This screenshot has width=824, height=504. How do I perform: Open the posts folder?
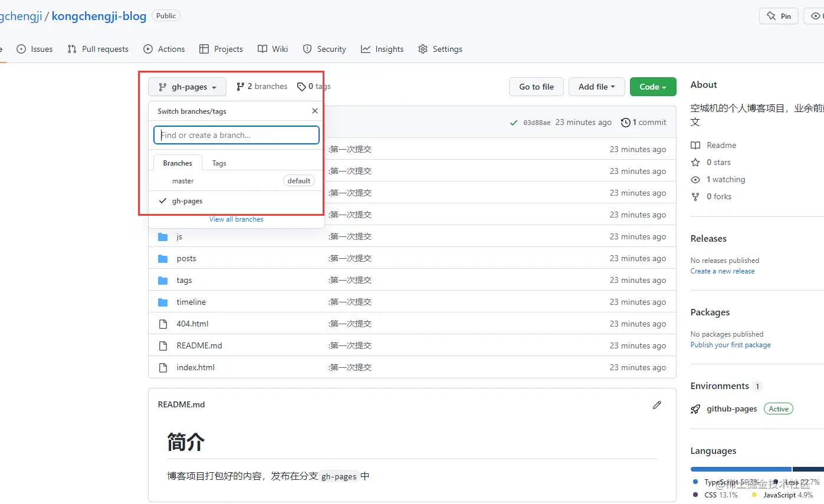click(186, 258)
